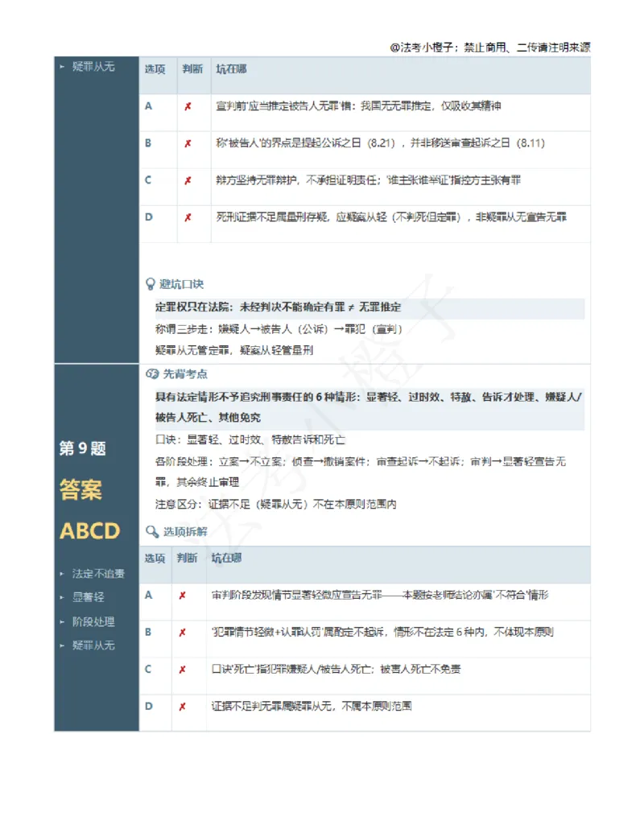Click the line '称被告人的界点是提起公诉之日'

tap(381, 143)
